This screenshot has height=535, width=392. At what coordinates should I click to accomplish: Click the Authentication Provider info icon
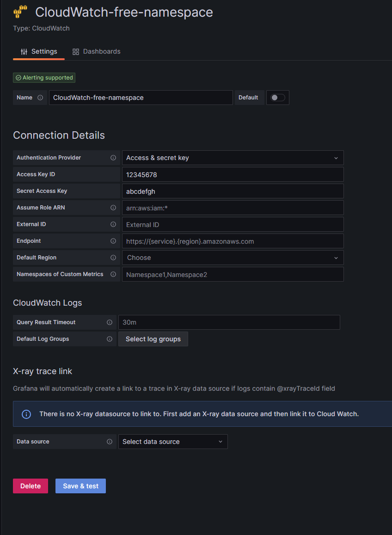(x=113, y=158)
